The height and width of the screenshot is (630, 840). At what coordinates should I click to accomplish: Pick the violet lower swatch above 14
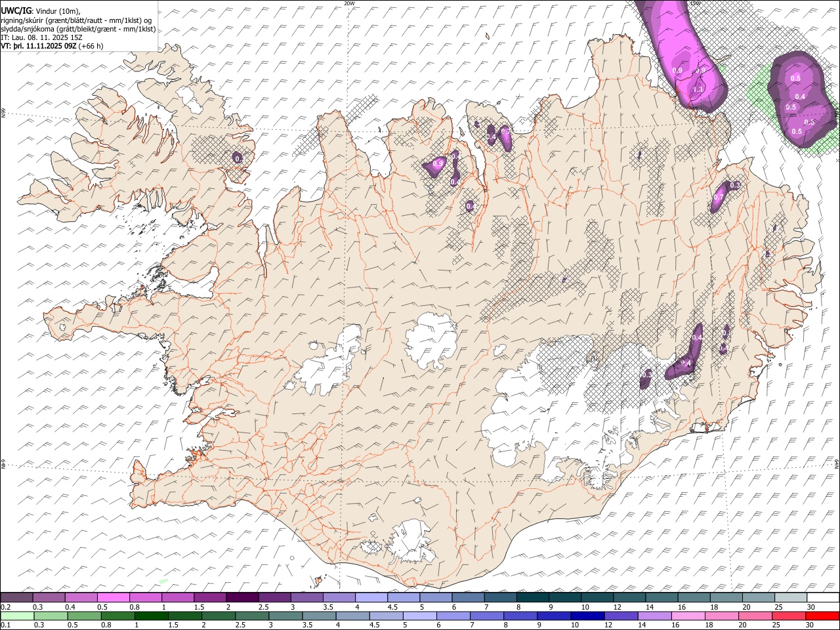click(x=655, y=616)
